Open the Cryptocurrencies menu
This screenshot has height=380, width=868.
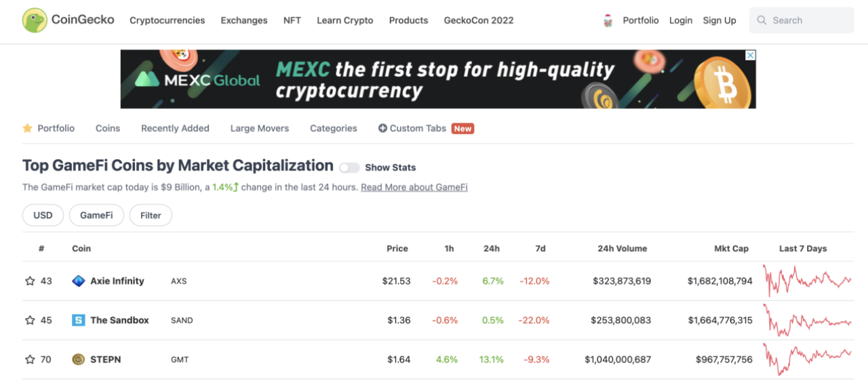167,20
